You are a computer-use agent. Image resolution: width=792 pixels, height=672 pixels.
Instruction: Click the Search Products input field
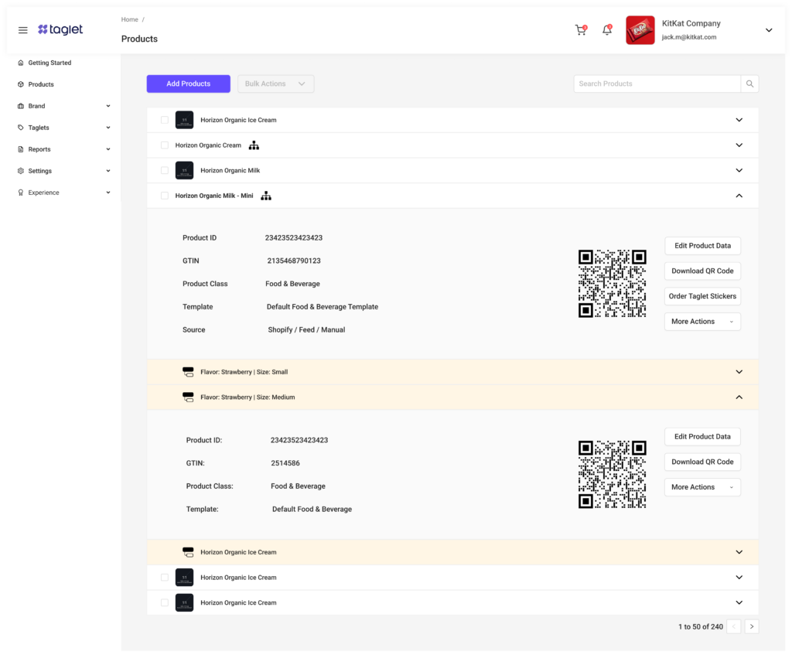[657, 84]
